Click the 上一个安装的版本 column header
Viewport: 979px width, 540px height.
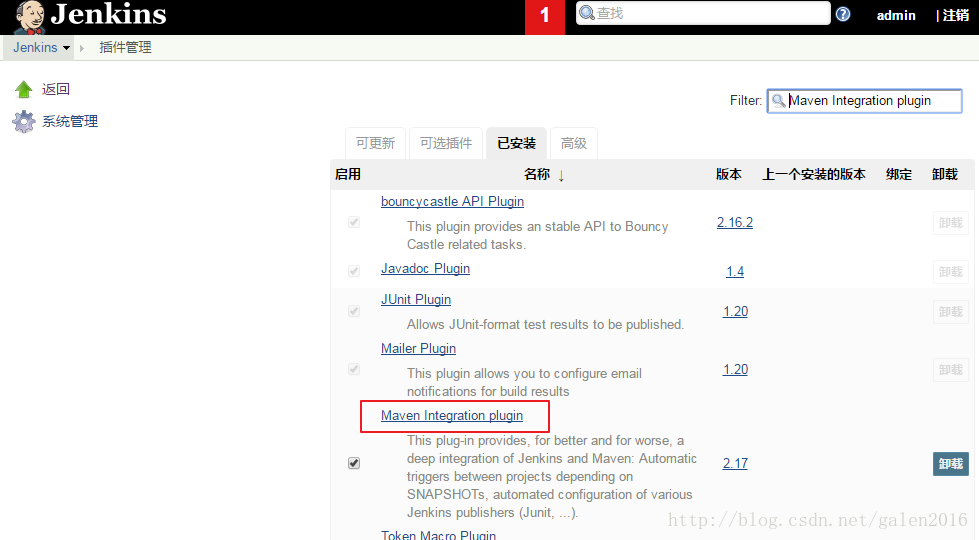[814, 174]
